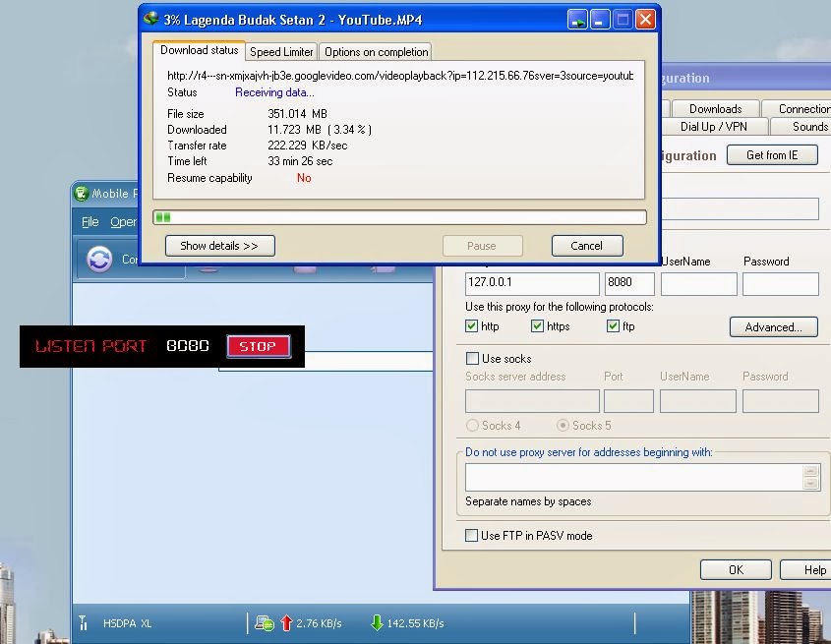Click the download progress bar

[399, 217]
